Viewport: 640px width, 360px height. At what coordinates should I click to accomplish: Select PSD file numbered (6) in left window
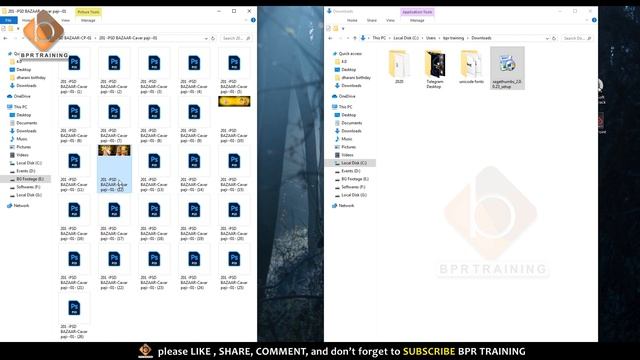[74, 119]
